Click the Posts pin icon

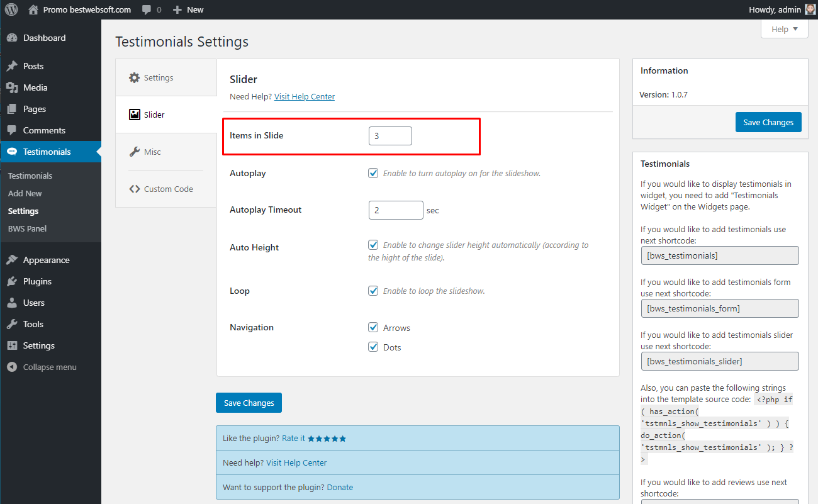[12, 66]
